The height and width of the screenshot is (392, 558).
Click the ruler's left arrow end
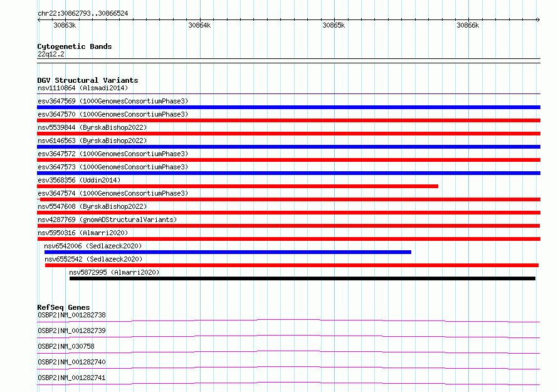[39, 20]
